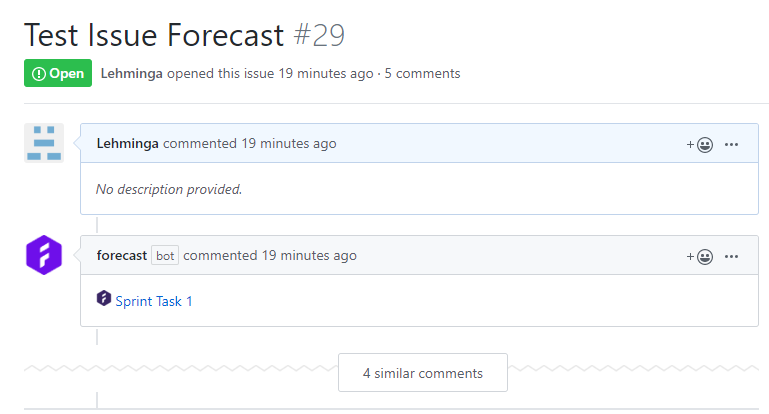
Task: Click small forecast icon beside Sprint Task 1
Action: coord(103,298)
